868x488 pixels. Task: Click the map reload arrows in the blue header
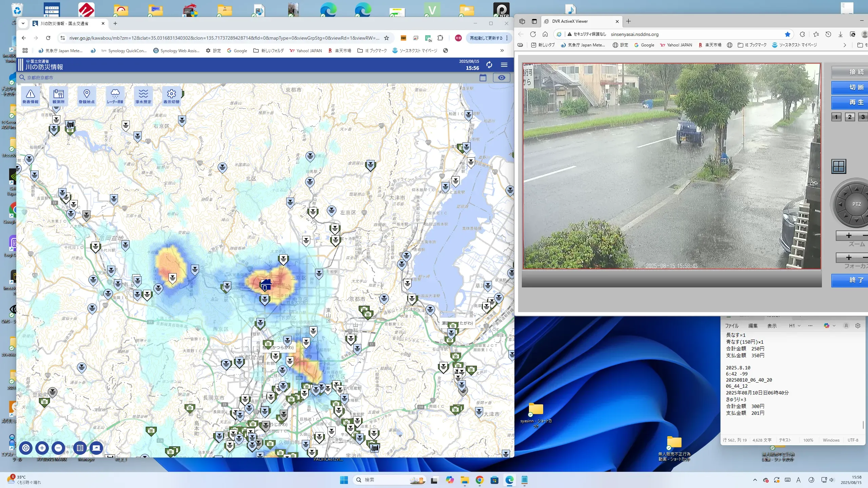point(489,65)
